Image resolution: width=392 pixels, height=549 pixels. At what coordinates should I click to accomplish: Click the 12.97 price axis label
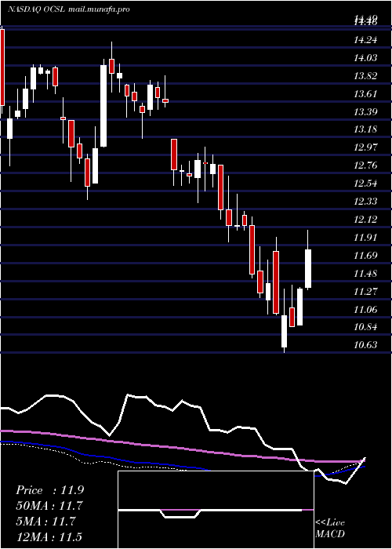[366, 147]
